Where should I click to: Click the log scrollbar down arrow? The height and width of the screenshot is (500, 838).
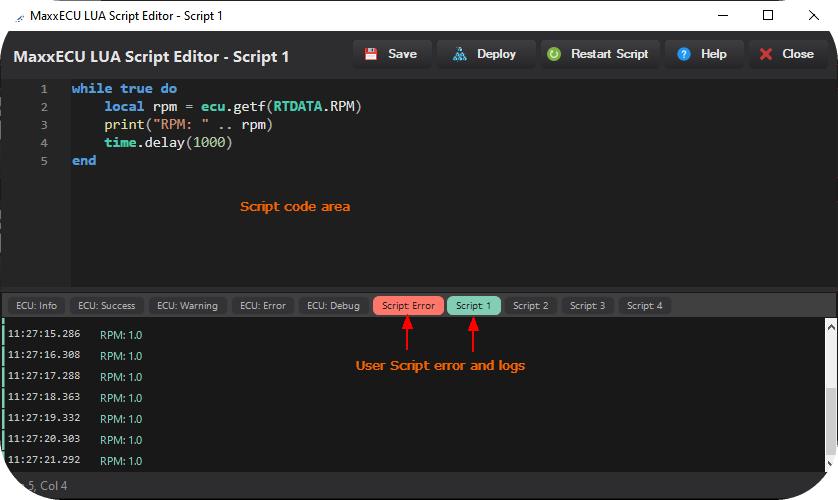[831, 463]
